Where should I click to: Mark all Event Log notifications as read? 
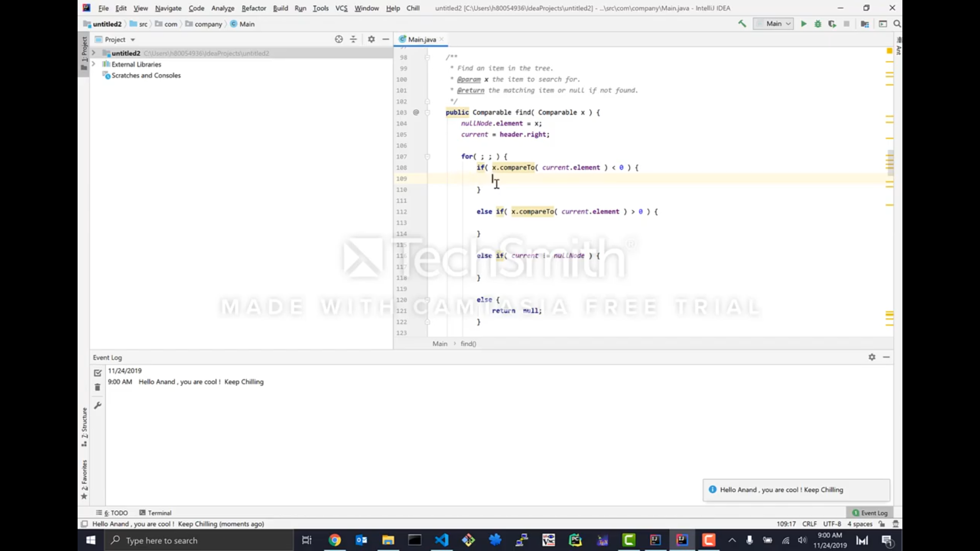(97, 373)
